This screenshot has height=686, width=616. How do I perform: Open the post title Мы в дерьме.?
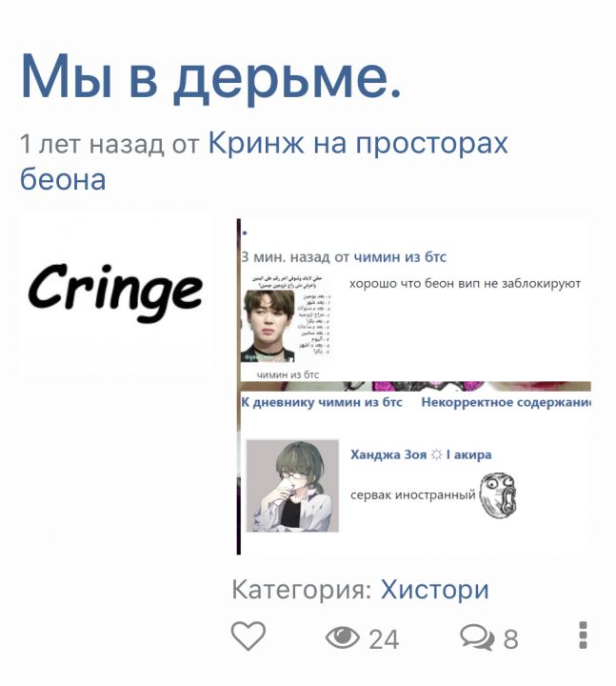[x=210, y=76]
